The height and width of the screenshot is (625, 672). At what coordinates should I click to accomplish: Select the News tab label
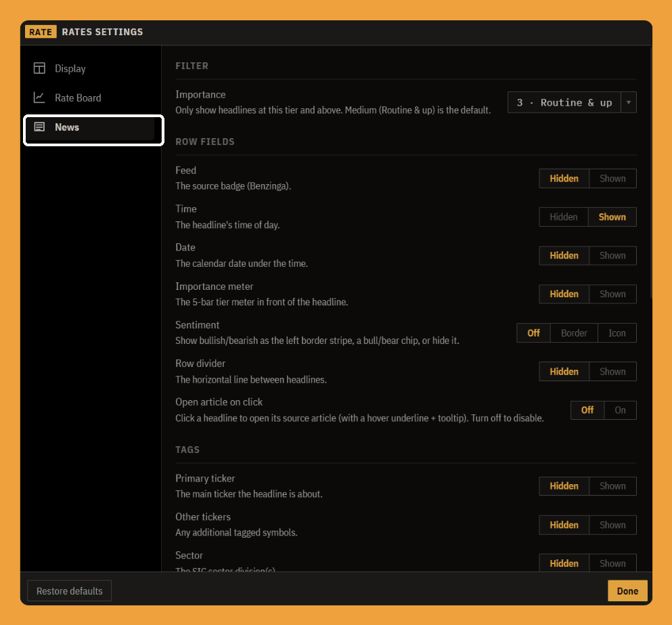coord(67,127)
